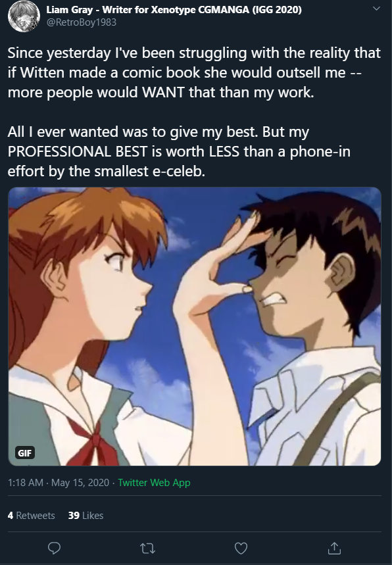392x565 pixels.
Task: View the 4 Retweets list
Action: coord(32,515)
